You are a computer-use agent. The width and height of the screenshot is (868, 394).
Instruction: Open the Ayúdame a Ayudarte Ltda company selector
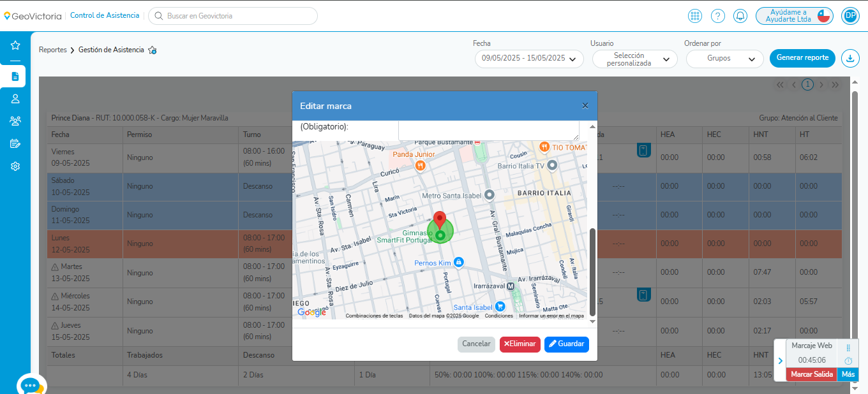tap(795, 16)
